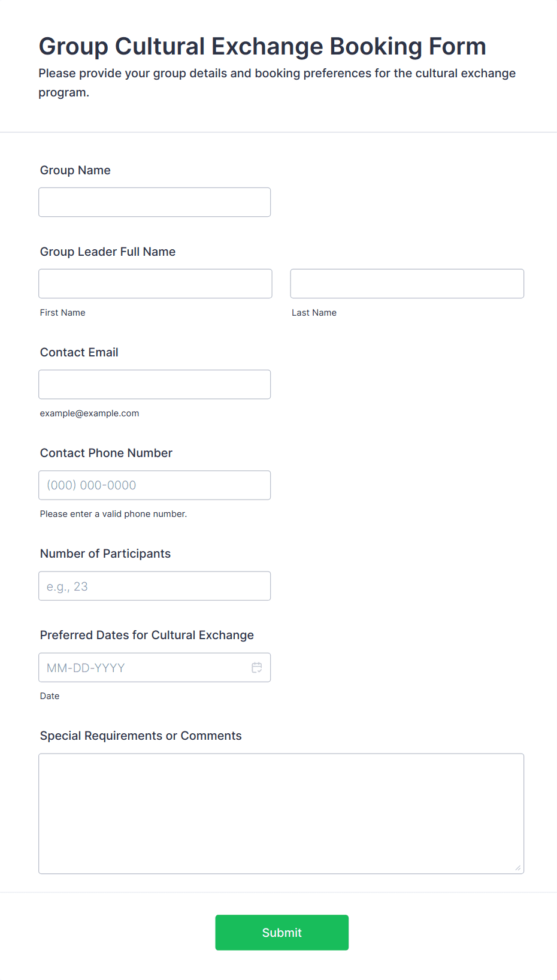Image resolution: width=557 pixels, height=980 pixels.
Task: Focus the phone number field
Action: 155,485
